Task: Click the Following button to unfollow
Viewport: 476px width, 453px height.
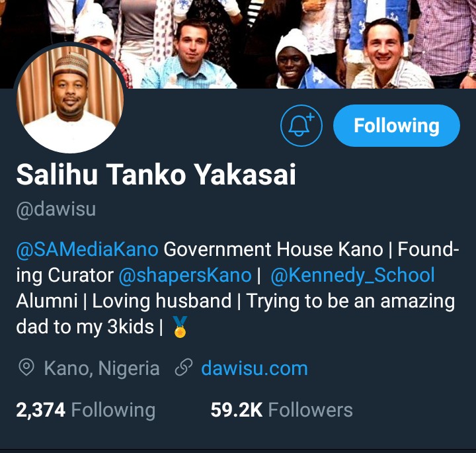Action: 397,126
